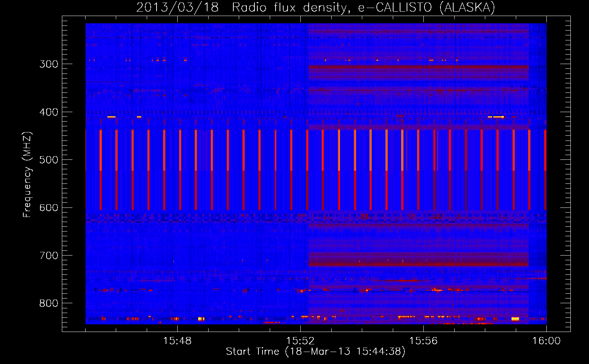Click the 400 frequency tick label
This screenshot has height=364, width=589.
49,112
